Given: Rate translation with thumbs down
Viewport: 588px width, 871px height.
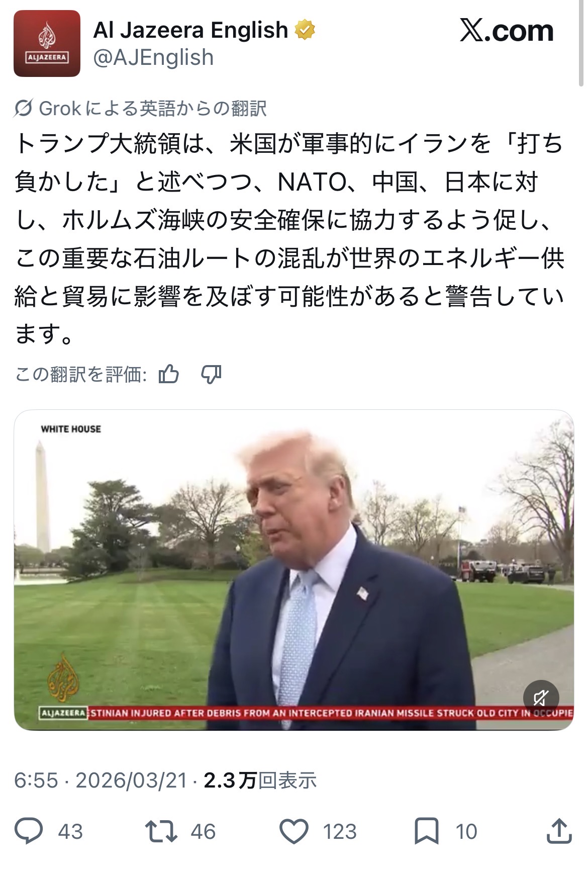Looking at the screenshot, I should (211, 374).
